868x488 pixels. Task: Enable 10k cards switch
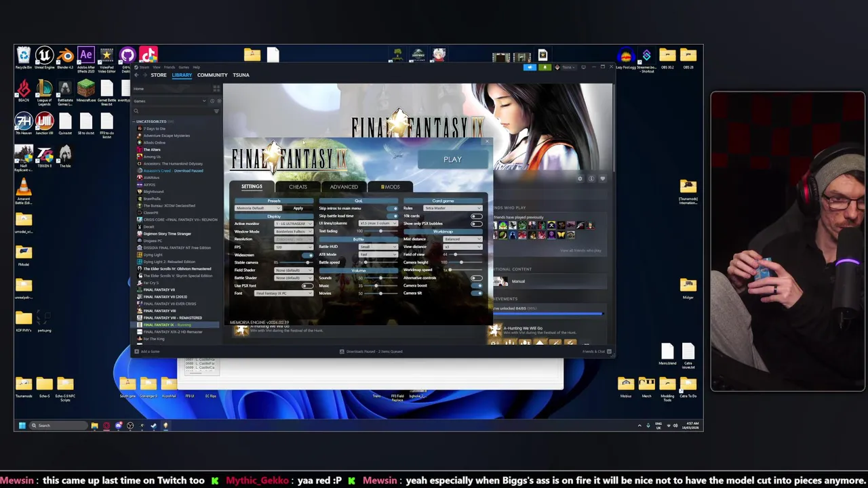pos(477,216)
